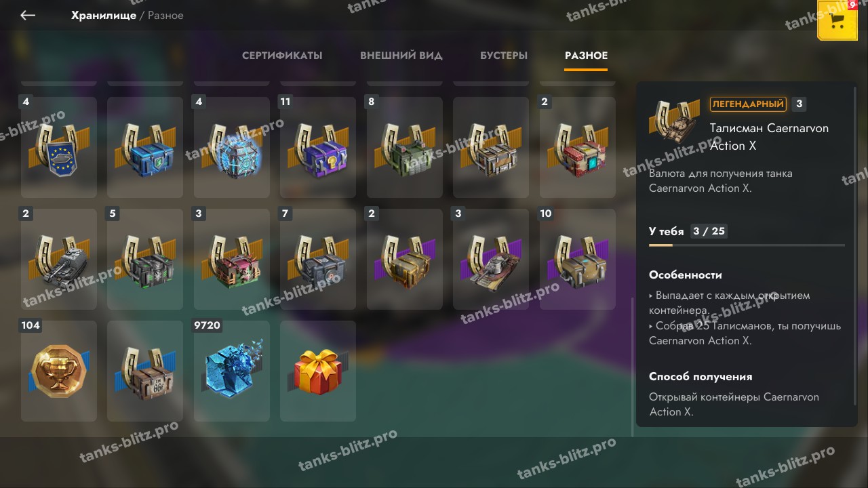Open the shopping cart store icon
Viewport: 868px width, 488px height.
(x=837, y=20)
